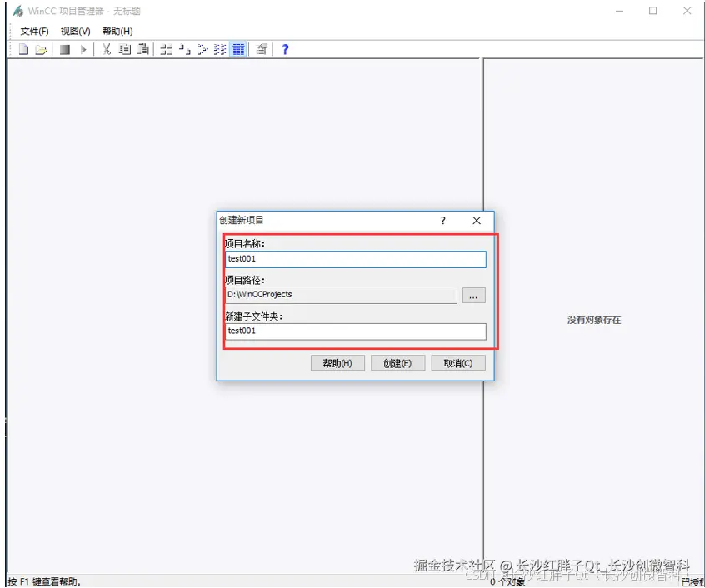Enable the table details view mode
Image resolution: width=705 pixels, height=588 pixels.
pos(237,48)
